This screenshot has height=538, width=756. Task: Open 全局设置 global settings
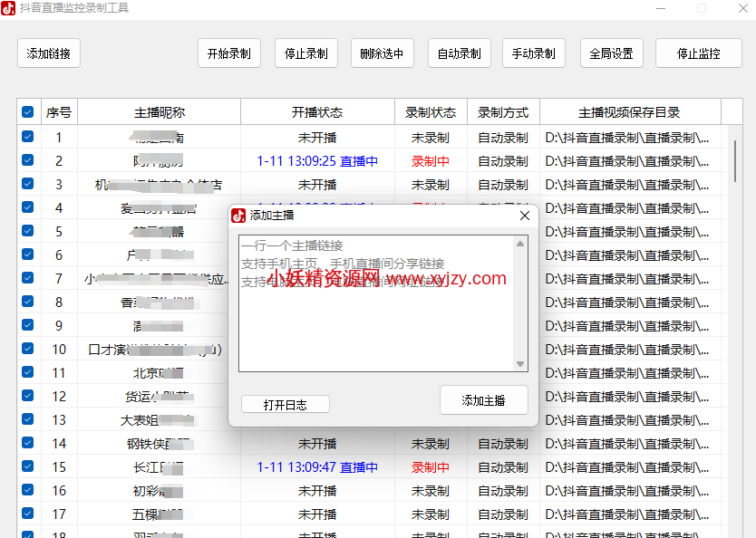click(611, 53)
